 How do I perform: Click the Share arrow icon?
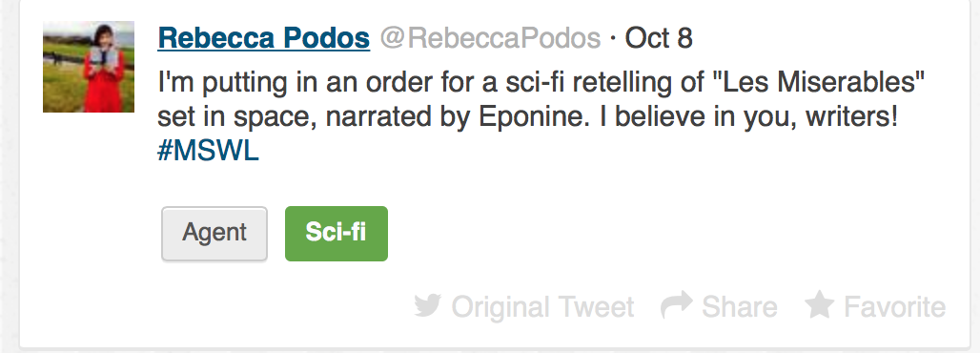(x=677, y=304)
